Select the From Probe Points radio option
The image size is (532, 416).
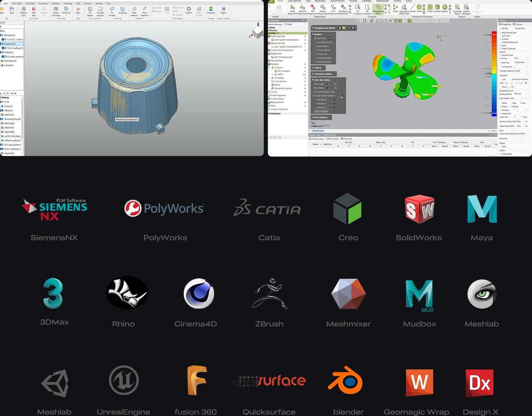(x=315, y=42)
